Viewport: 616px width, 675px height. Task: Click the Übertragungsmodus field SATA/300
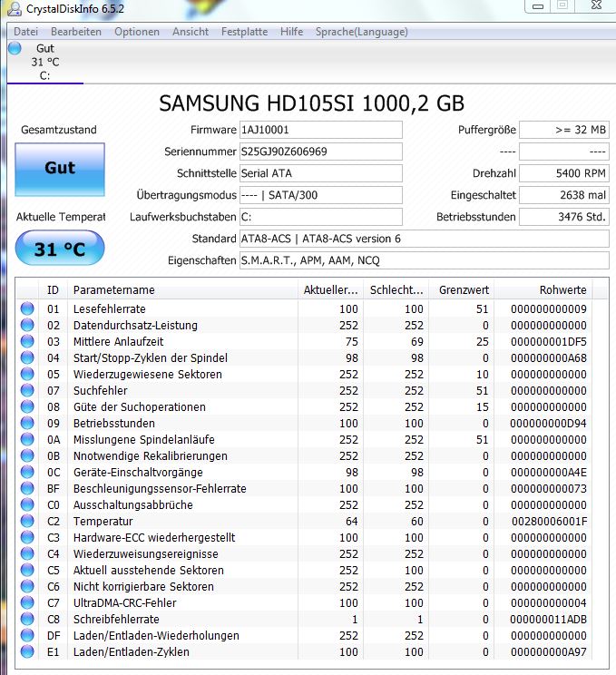[x=320, y=195]
